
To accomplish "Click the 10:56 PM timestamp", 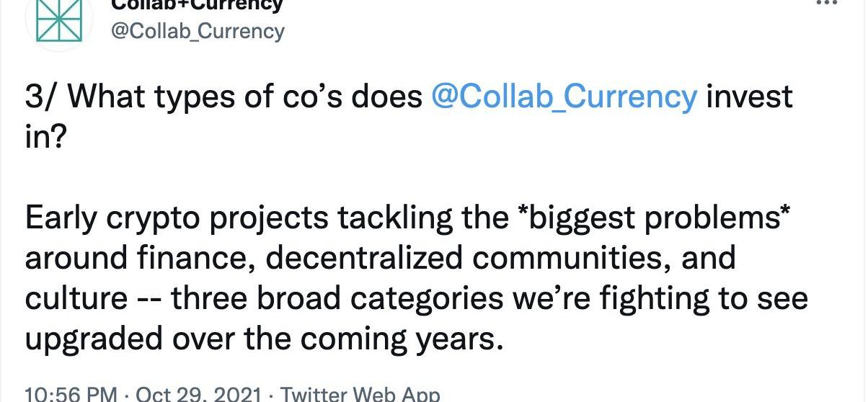I will [x=70, y=394].
